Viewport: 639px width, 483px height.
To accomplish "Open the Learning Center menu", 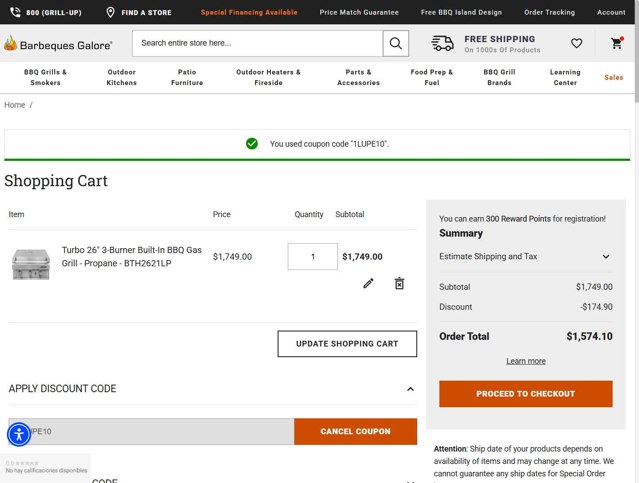I will (565, 77).
